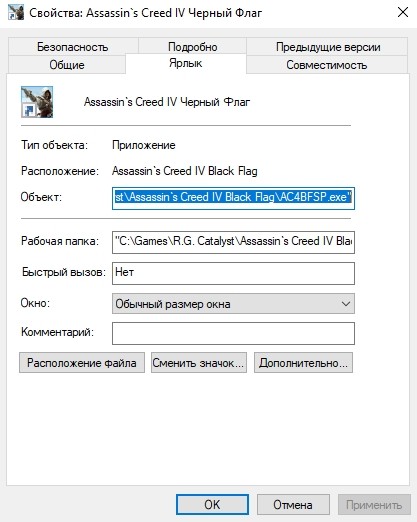Close the properties dialog with X
This screenshot has height=522, width=417.
click(x=403, y=12)
